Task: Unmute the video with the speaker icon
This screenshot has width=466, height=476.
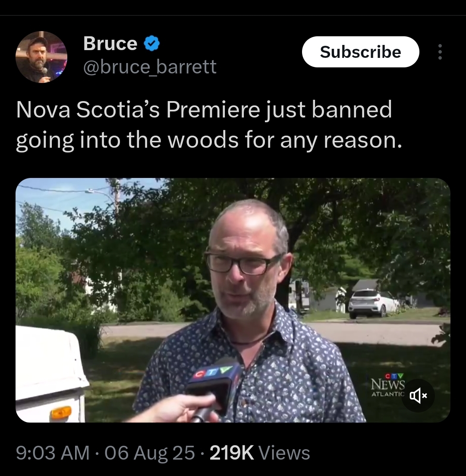Action: 418,396
